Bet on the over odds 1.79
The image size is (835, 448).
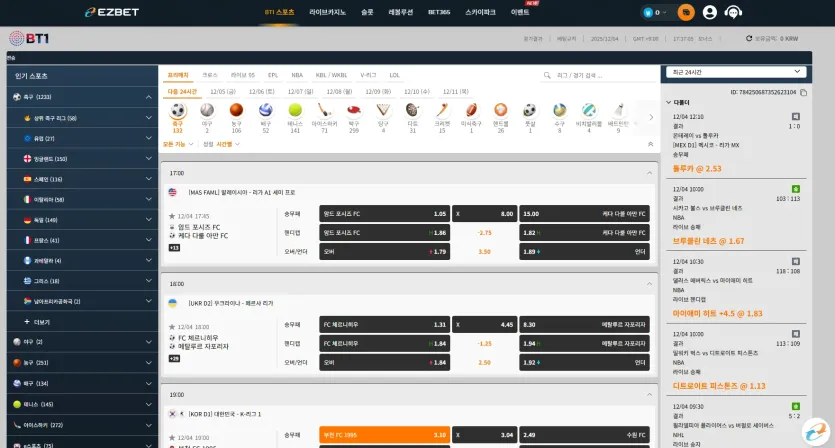tap(384, 251)
